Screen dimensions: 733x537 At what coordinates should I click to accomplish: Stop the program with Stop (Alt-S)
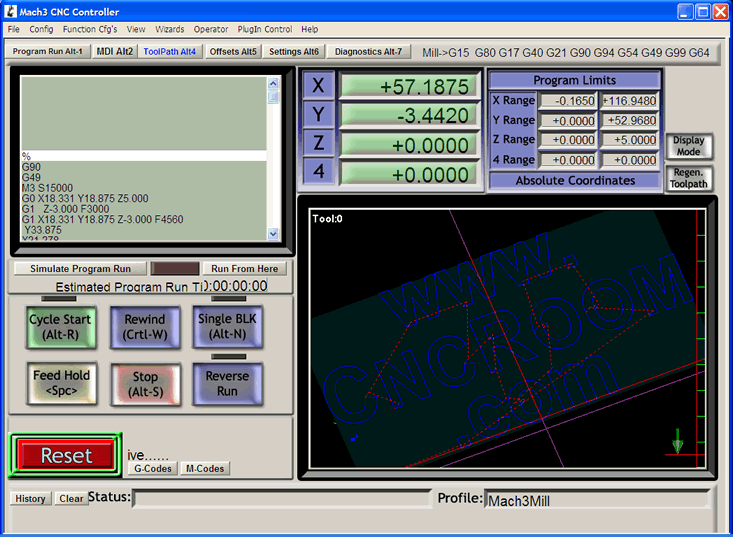[x=146, y=384]
